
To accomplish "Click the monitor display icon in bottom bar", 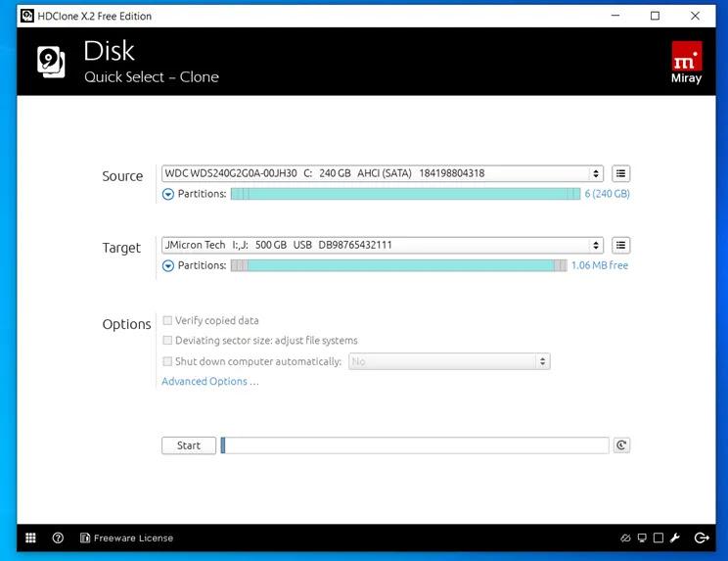I will (642, 538).
